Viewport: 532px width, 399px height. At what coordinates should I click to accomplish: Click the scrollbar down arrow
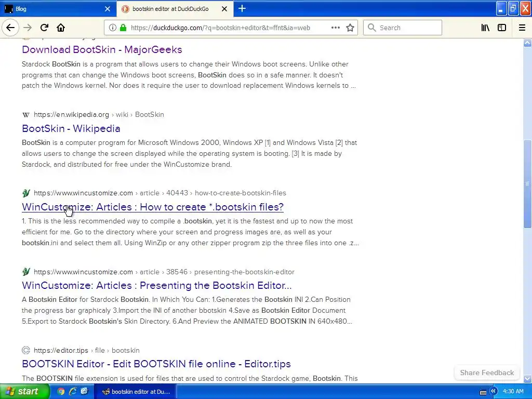pyautogui.click(x=527, y=379)
